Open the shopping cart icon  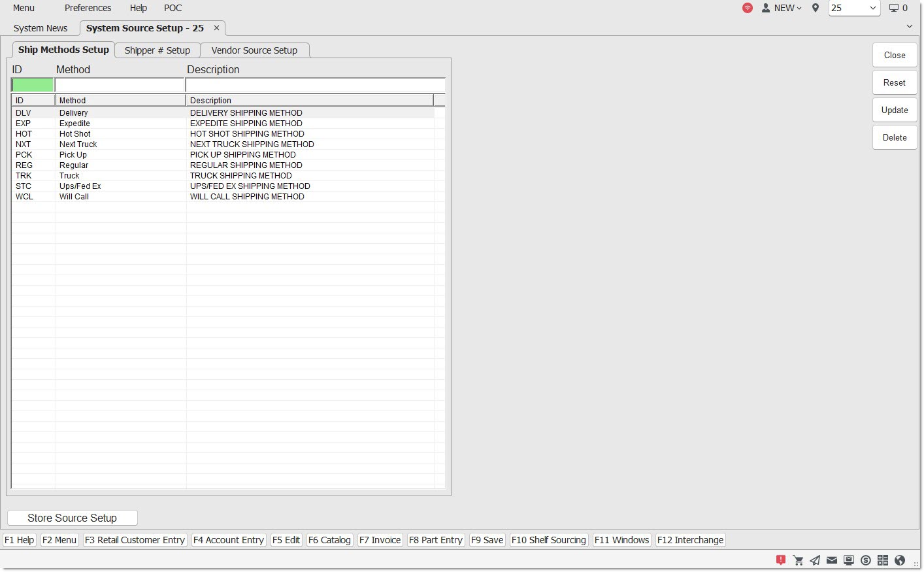click(798, 560)
